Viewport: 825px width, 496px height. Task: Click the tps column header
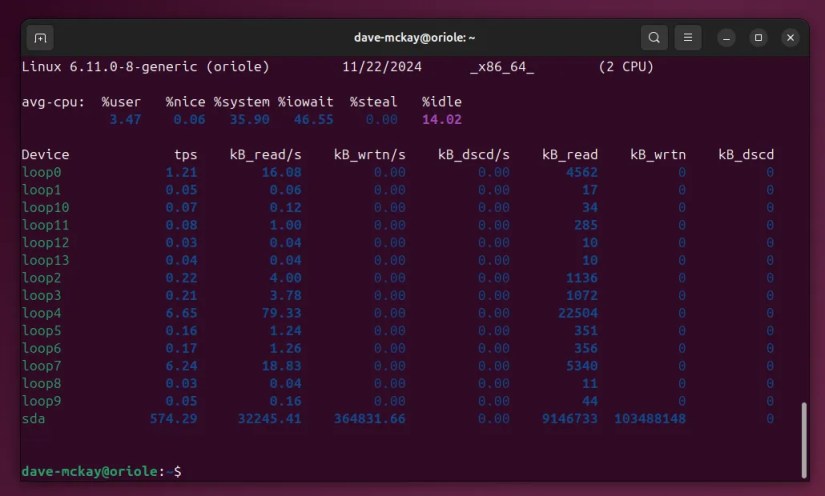coord(186,155)
